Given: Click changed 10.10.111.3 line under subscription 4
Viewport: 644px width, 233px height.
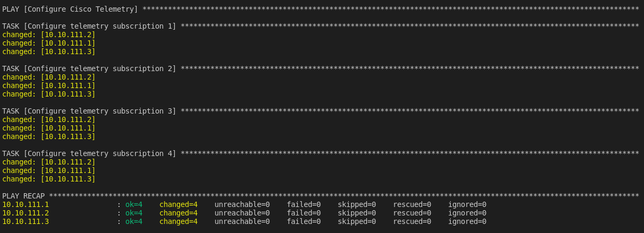Looking at the screenshot, I should (x=49, y=179).
